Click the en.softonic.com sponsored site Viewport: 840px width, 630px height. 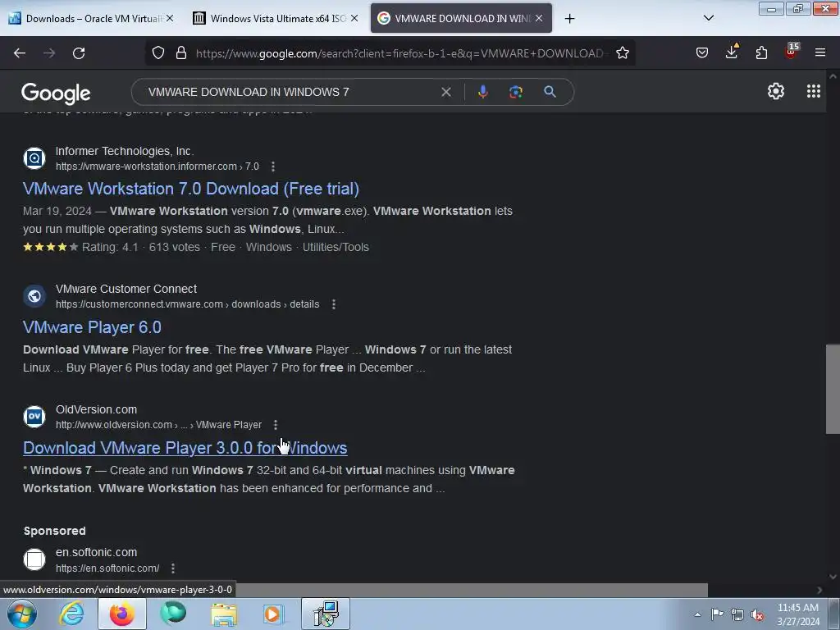(97, 552)
